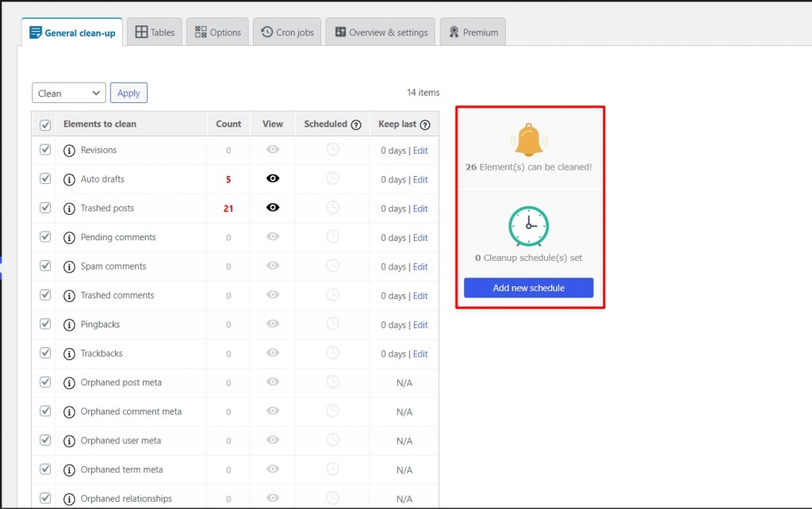Click the info icon beside Orphaned user meta
The image size is (812, 509).
point(69,441)
